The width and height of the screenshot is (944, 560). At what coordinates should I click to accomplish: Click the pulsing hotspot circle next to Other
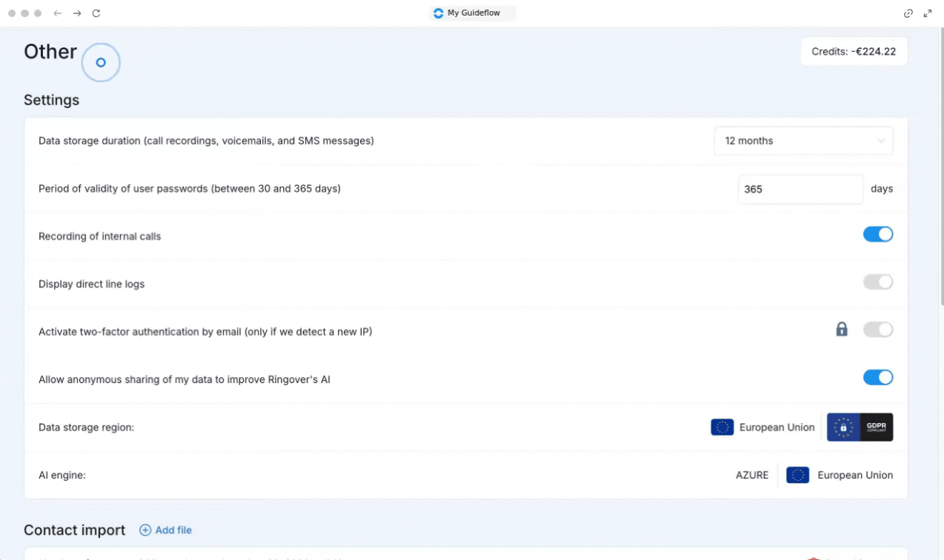click(x=101, y=63)
